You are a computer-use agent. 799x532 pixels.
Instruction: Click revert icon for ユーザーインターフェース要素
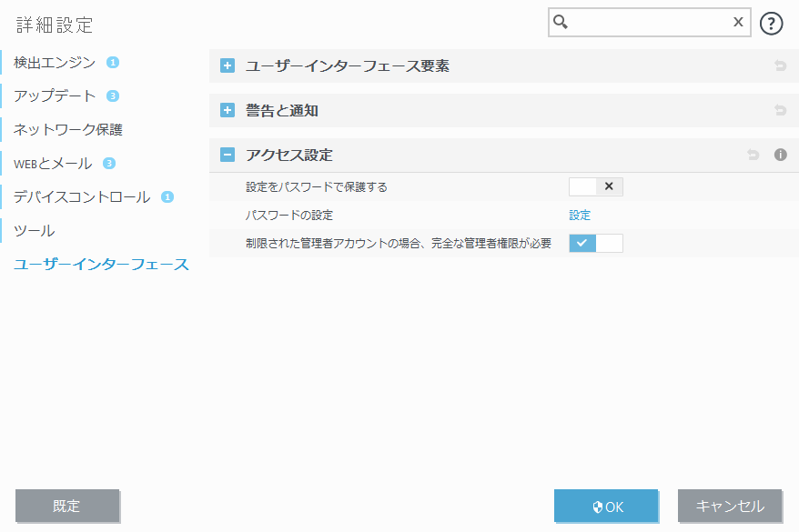(x=780, y=65)
